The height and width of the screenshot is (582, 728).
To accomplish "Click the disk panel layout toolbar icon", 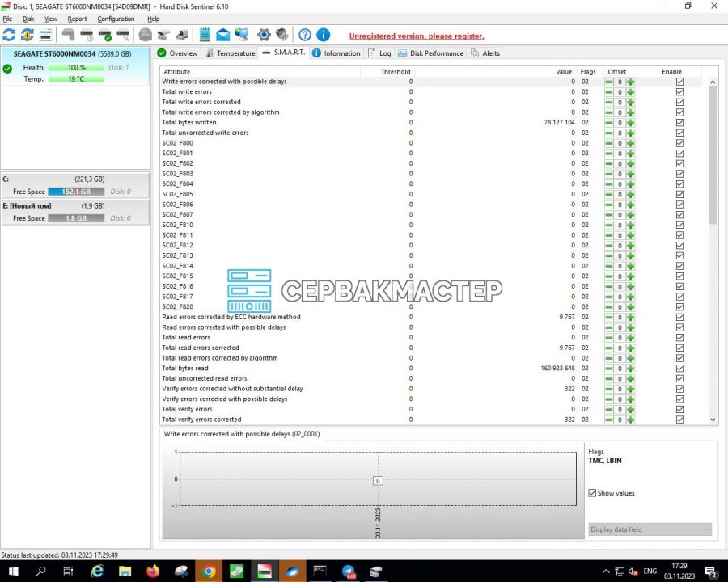I will [45, 35].
